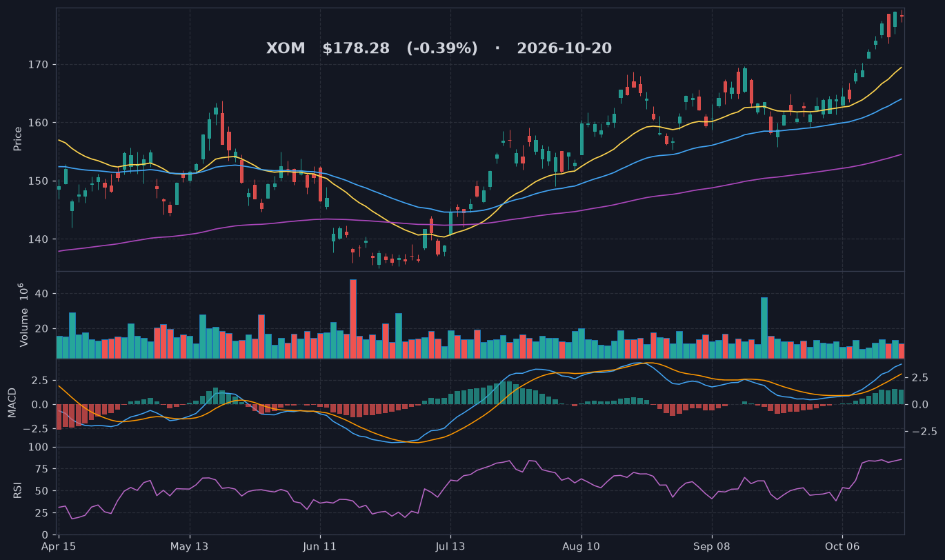The image size is (945, 560).
Task: Select the 140 price tick label
Action: pos(38,239)
